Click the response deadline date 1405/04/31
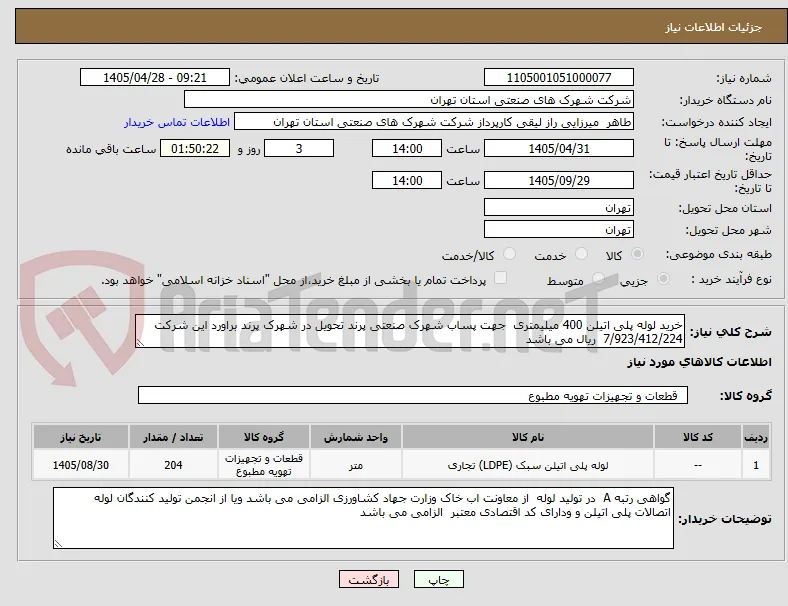 point(559,148)
